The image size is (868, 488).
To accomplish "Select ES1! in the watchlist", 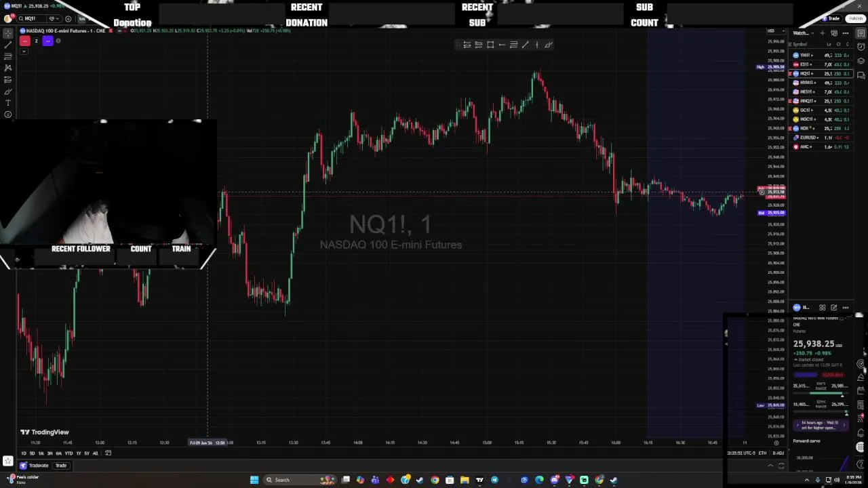I will pos(822,64).
